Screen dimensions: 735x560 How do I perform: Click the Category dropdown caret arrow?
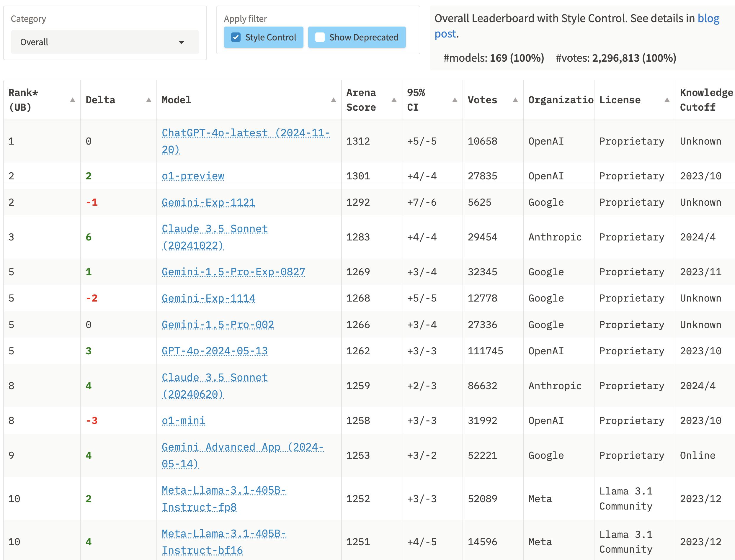tap(182, 42)
